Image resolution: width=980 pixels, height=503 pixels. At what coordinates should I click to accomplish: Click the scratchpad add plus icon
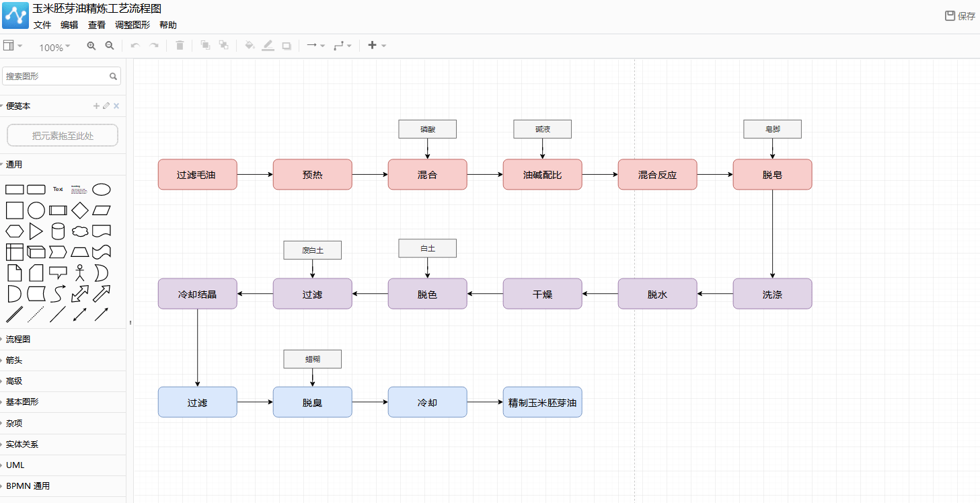tap(96, 106)
